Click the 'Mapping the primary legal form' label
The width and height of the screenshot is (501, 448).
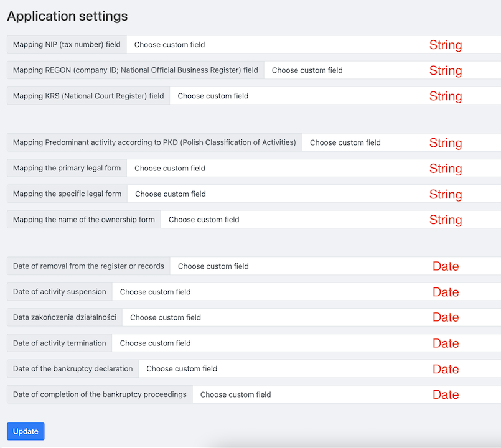pos(67,168)
